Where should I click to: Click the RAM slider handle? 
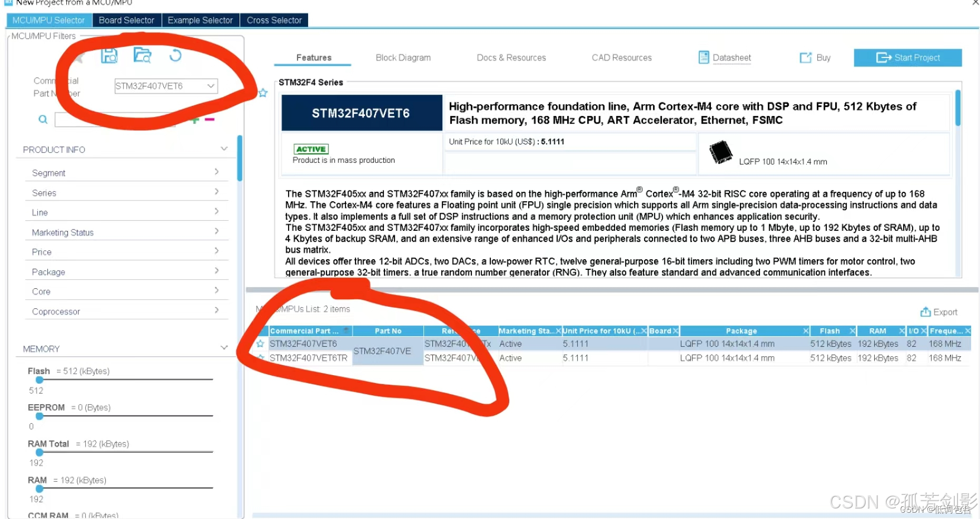tap(39, 489)
